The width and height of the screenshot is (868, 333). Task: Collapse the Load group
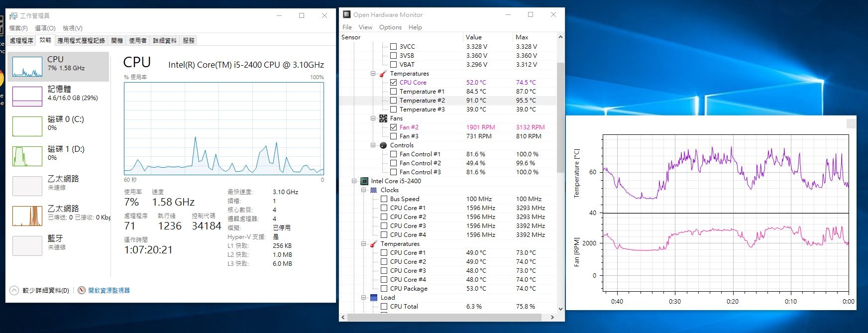[363, 298]
